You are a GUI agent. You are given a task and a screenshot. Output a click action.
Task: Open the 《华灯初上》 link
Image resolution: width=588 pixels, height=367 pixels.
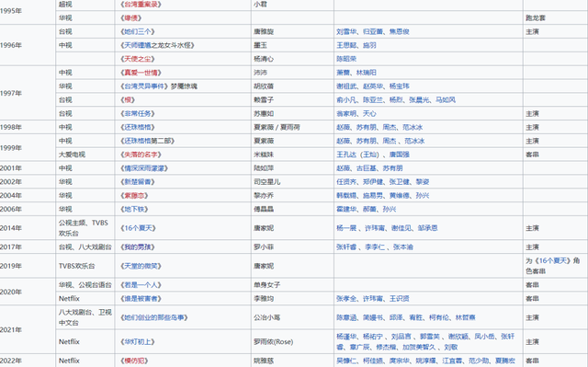click(137, 342)
